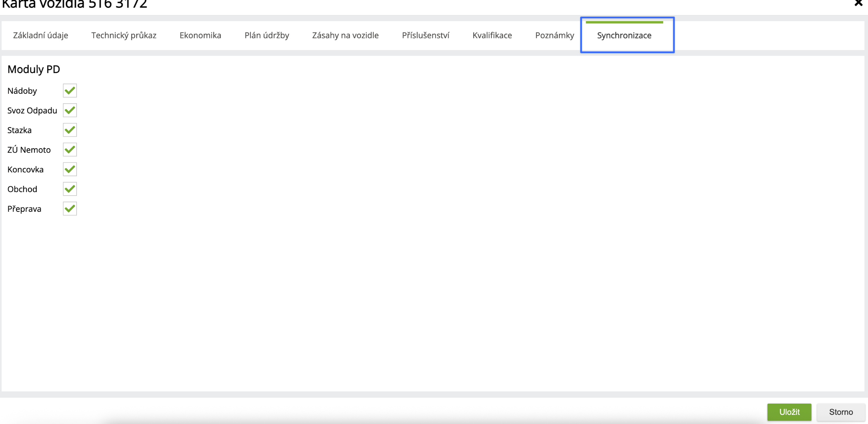
Task: Switch to Technický průkaz tab
Action: (124, 35)
